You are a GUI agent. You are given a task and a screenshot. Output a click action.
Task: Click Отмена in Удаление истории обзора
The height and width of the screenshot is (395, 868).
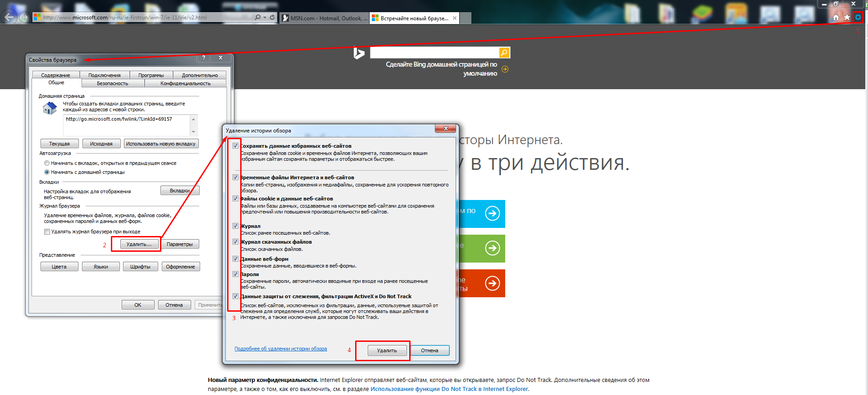tap(429, 350)
